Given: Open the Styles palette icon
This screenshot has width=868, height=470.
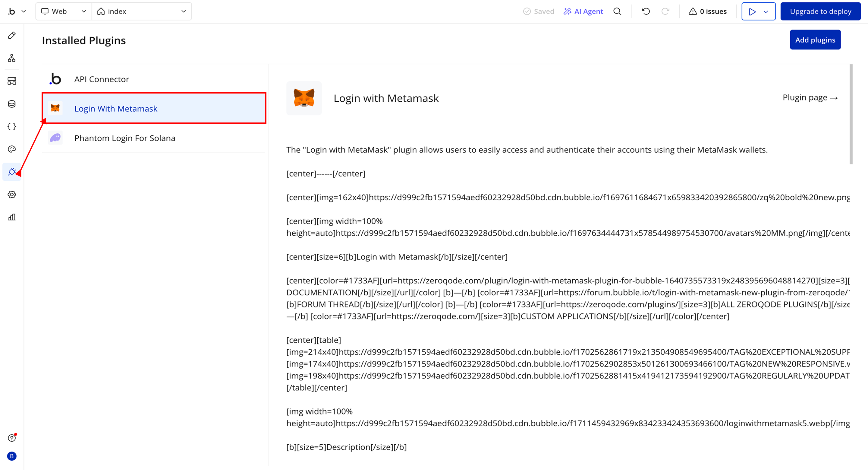Looking at the screenshot, I should pyautogui.click(x=12, y=149).
